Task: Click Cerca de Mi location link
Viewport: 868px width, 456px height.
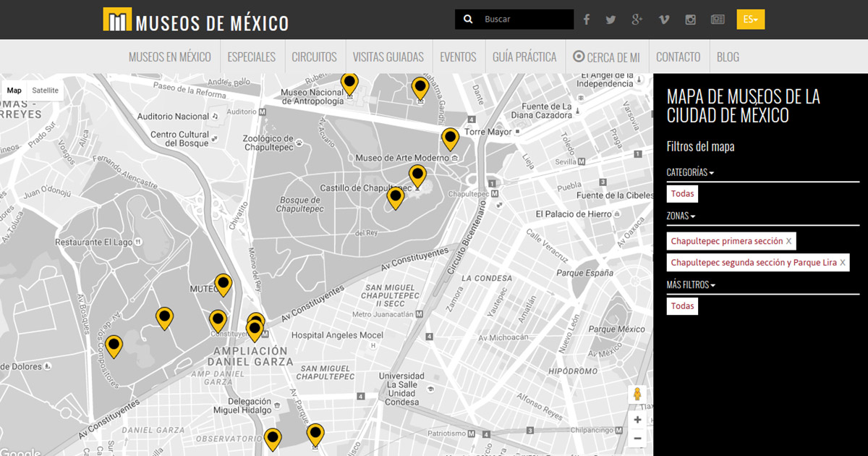Action: (x=607, y=57)
